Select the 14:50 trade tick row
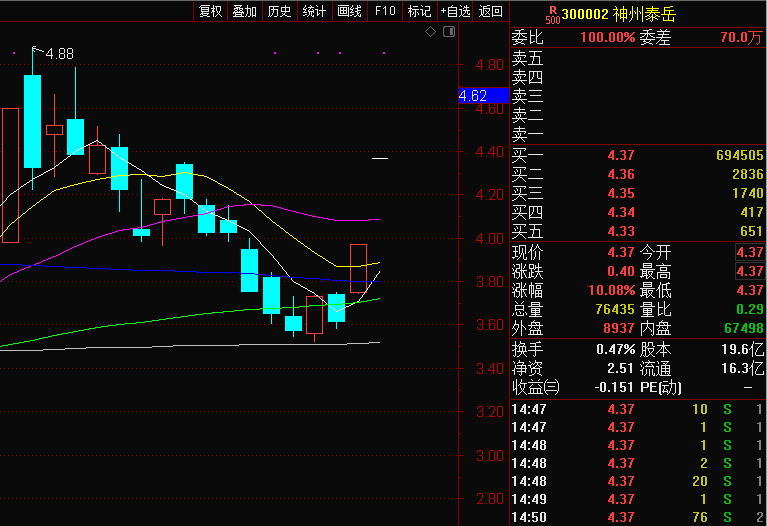The width and height of the screenshot is (767, 526). point(637,517)
